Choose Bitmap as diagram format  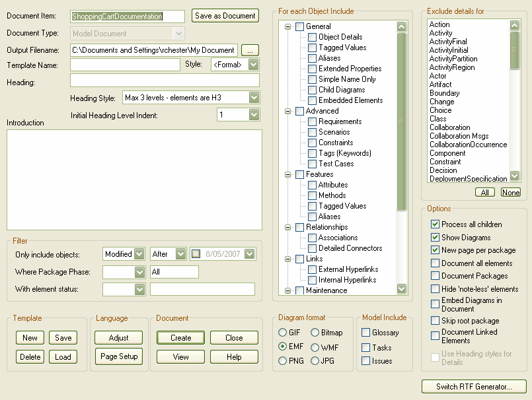(x=315, y=333)
